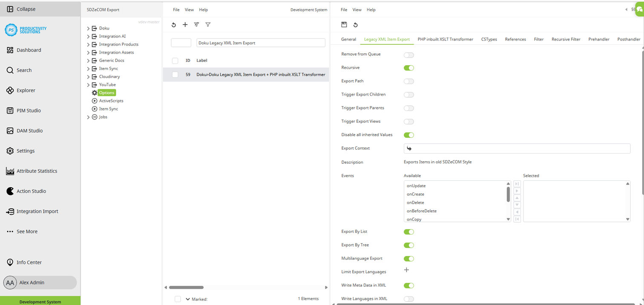Open the Marked dropdown chevron
The width and height of the screenshot is (644, 305).
(x=188, y=299)
